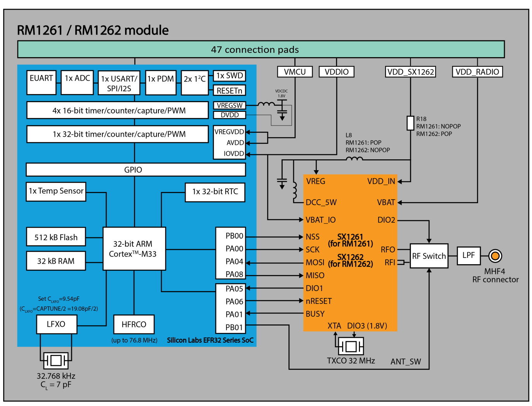Click the PA01 pin label
Screen dimensions: 532x406
[235, 314]
